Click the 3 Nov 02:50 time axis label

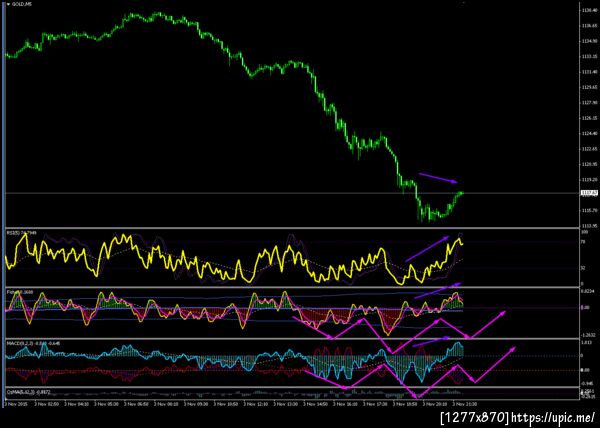point(46,403)
